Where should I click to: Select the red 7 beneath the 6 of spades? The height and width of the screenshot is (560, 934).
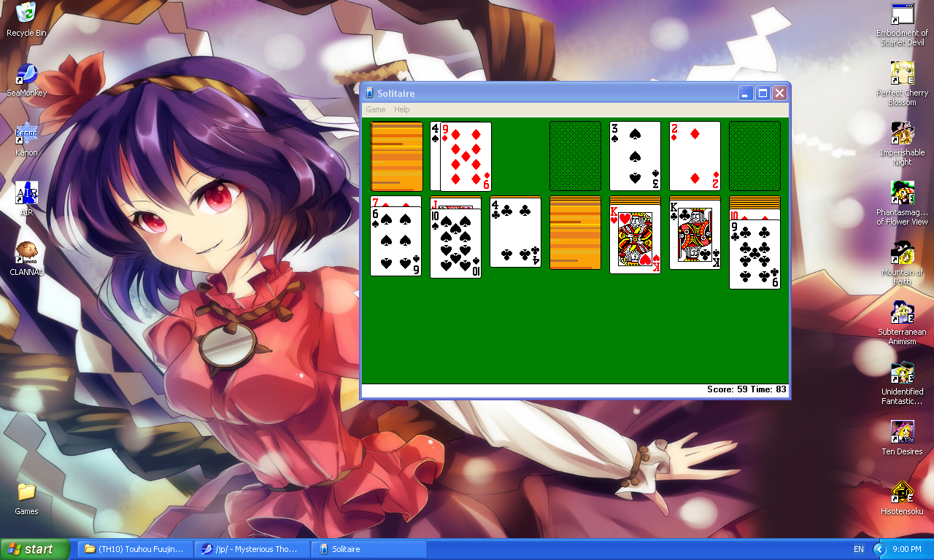(x=396, y=201)
